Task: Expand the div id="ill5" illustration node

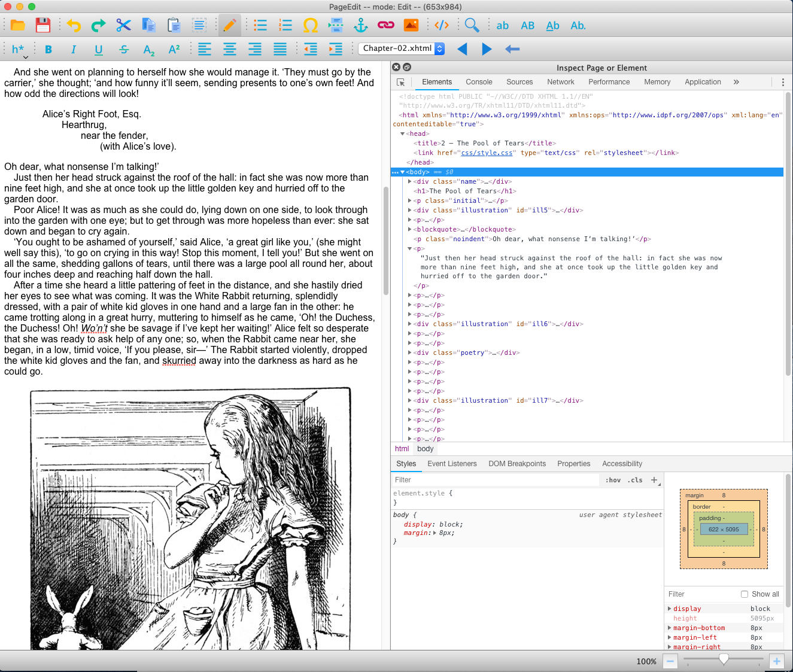Action: tap(410, 210)
